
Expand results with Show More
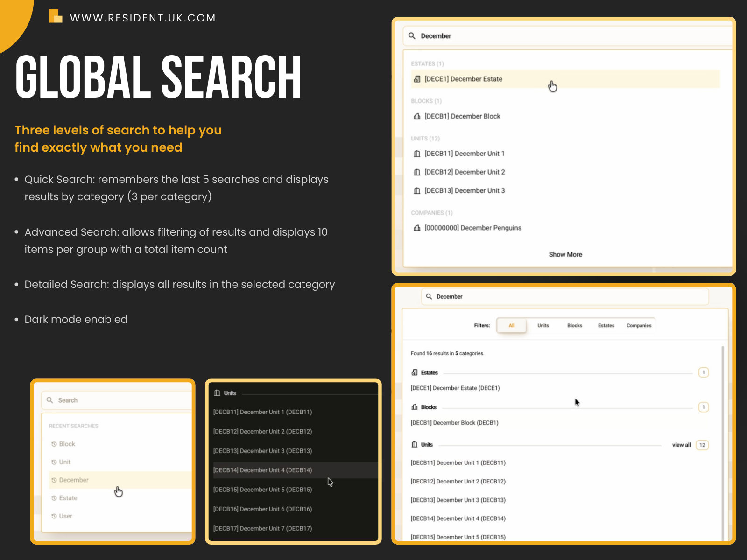[565, 254]
